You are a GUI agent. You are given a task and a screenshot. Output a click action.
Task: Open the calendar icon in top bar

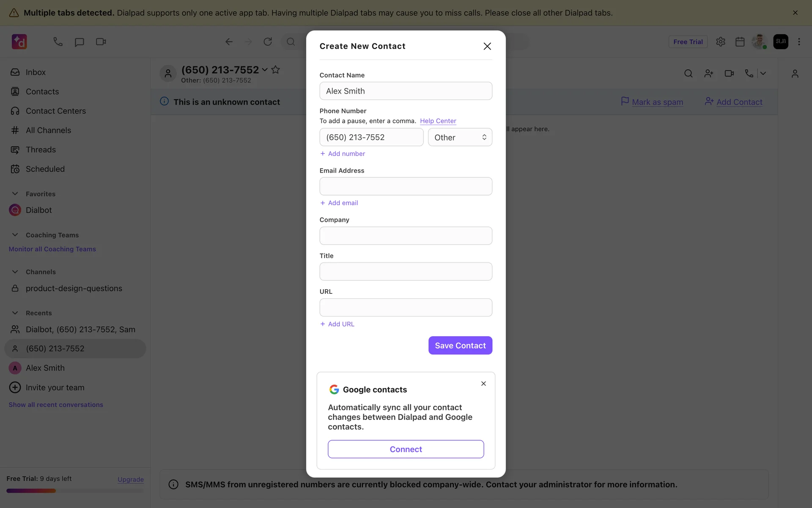(x=740, y=41)
